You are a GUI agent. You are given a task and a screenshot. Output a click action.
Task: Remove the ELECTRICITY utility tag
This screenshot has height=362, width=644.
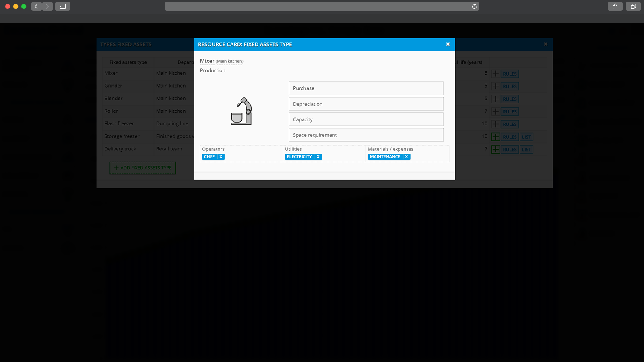(x=318, y=157)
